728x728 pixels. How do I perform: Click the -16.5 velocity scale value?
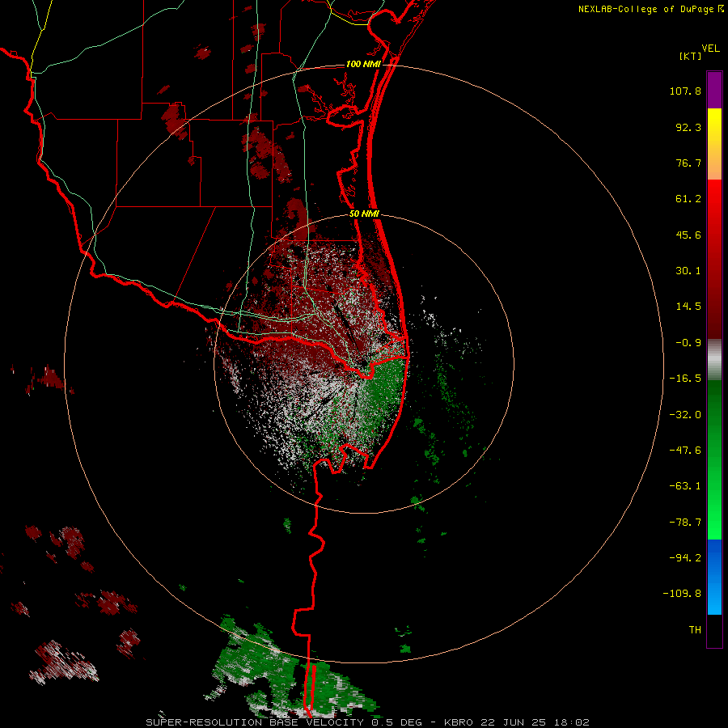(685, 379)
